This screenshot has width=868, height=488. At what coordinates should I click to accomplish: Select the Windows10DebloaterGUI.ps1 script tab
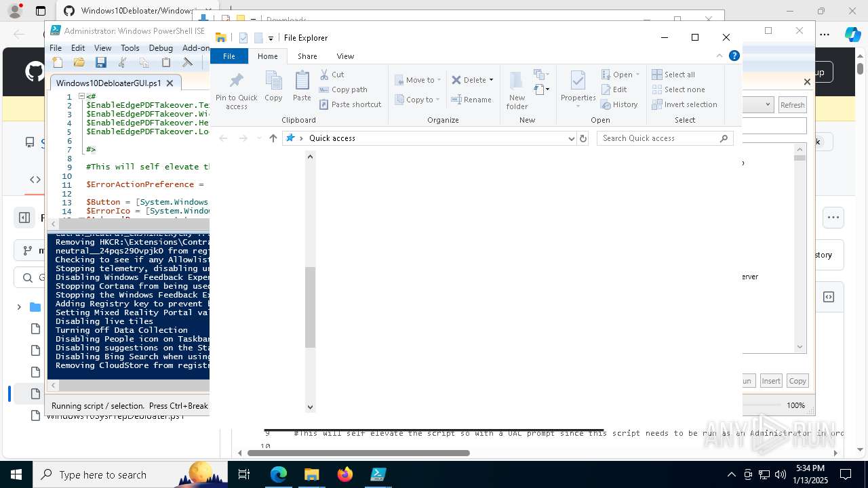[108, 83]
